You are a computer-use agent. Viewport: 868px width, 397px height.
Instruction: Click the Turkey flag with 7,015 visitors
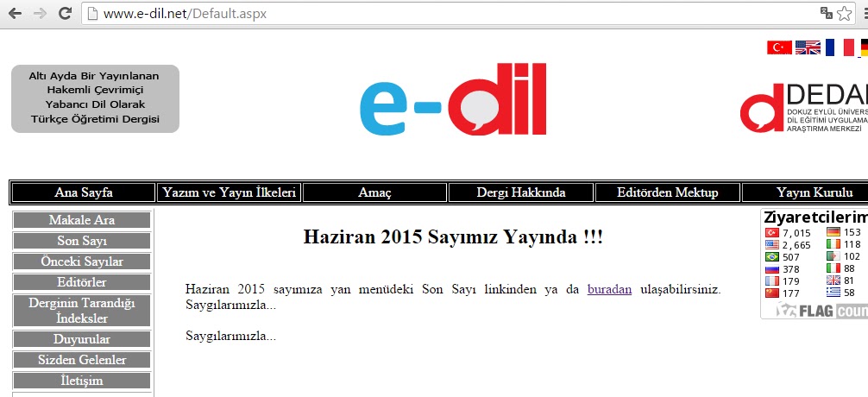click(x=771, y=233)
